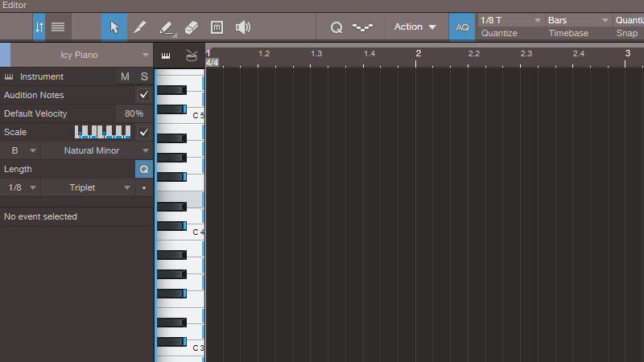The width and height of the screenshot is (644, 362).
Task: Open the Action dropdown menu
Action: click(415, 27)
